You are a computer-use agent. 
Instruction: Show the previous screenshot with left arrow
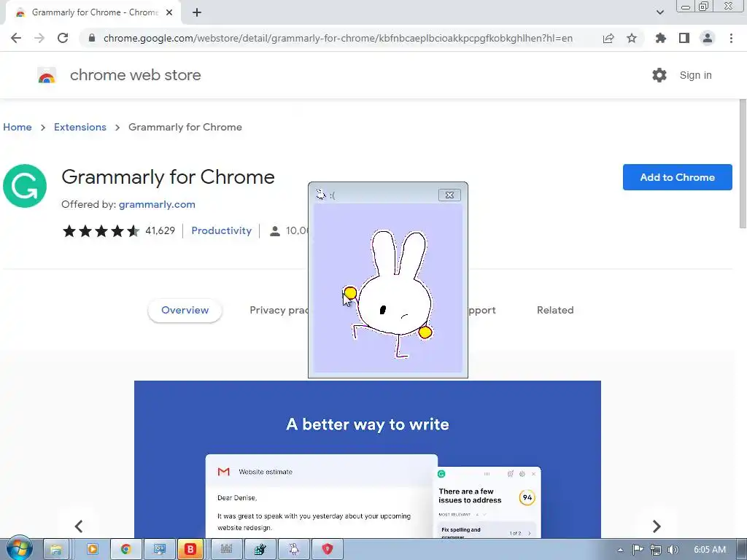click(79, 526)
